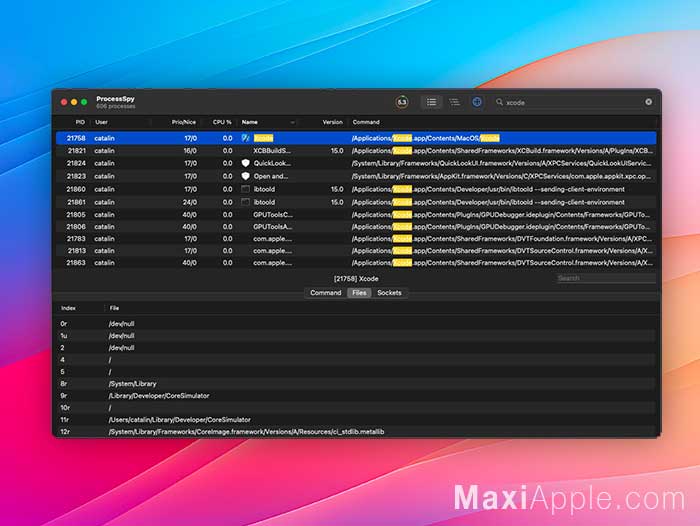Open the Files tab
Image resolution: width=700 pixels, height=526 pixels.
tap(359, 293)
